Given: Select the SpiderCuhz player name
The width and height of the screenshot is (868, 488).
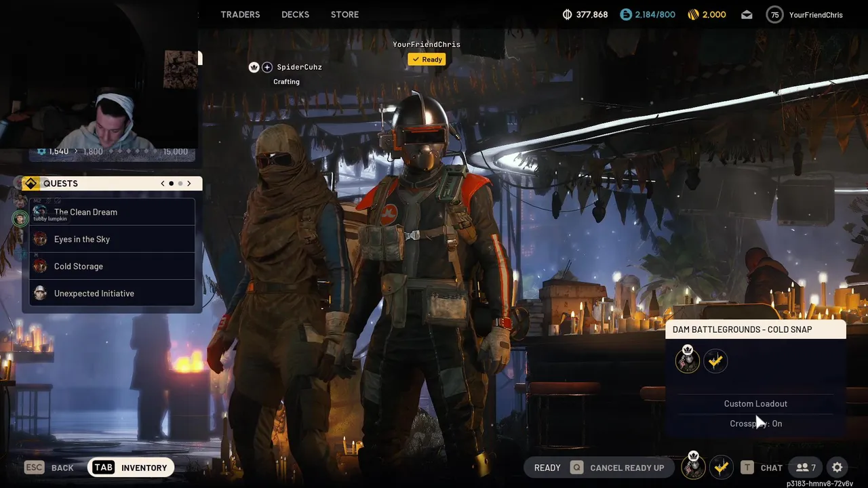Looking at the screenshot, I should click(x=299, y=67).
